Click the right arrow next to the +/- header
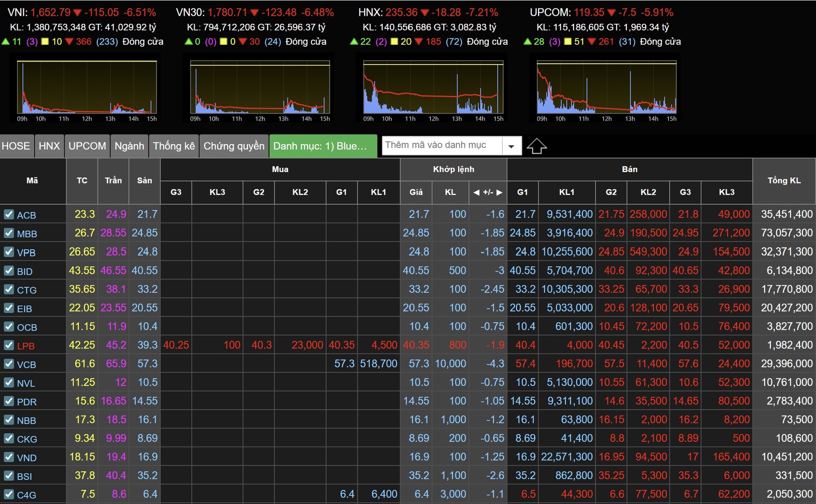Image resolution: width=816 pixels, height=504 pixels. (x=499, y=193)
